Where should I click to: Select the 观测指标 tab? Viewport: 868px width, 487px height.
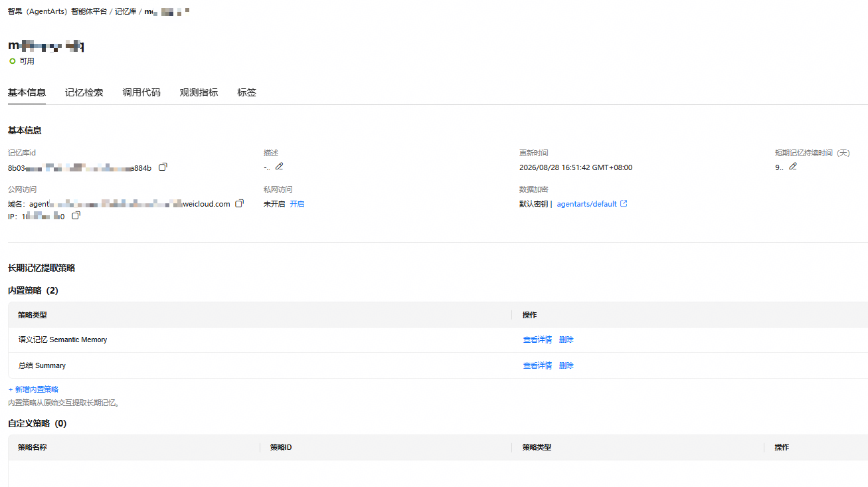point(199,93)
